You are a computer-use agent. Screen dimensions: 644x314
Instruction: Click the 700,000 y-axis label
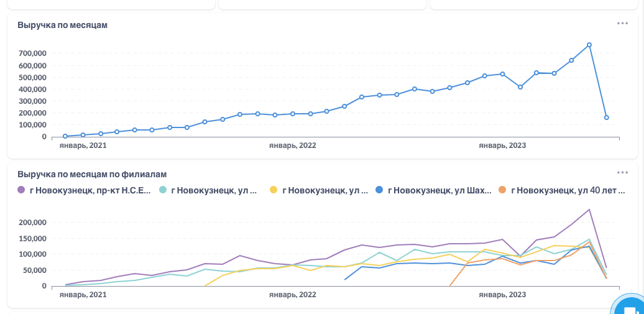tap(32, 53)
